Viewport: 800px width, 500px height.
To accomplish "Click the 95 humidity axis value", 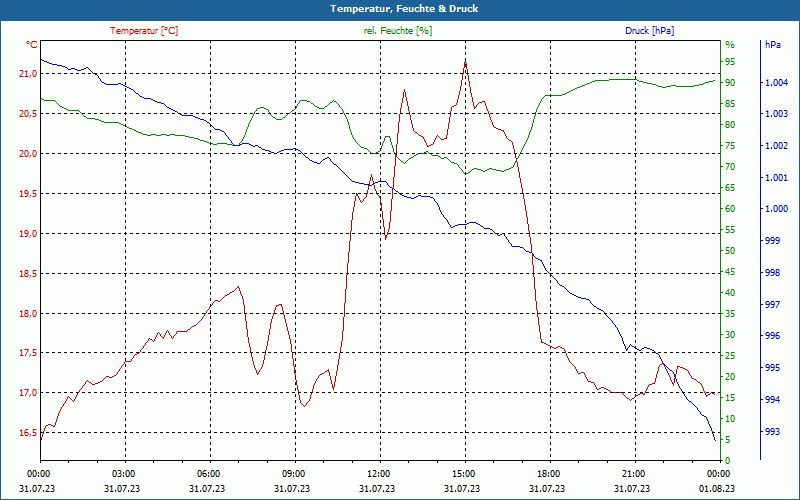I will coord(730,62).
